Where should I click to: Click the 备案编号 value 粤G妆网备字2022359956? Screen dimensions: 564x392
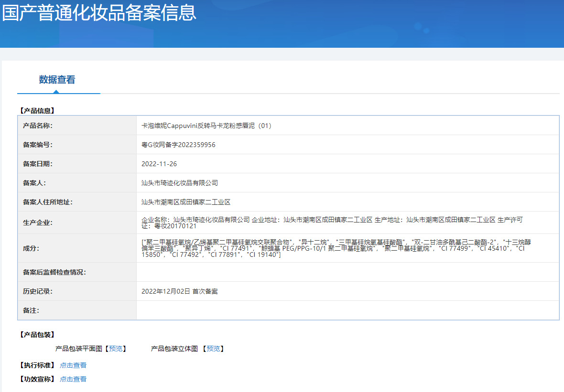(x=178, y=145)
